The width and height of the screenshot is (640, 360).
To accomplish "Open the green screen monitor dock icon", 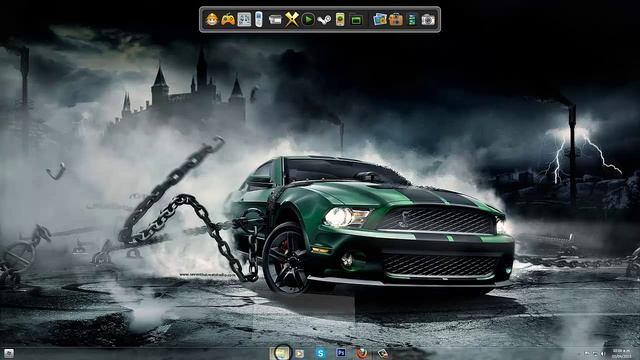I will point(356,19).
